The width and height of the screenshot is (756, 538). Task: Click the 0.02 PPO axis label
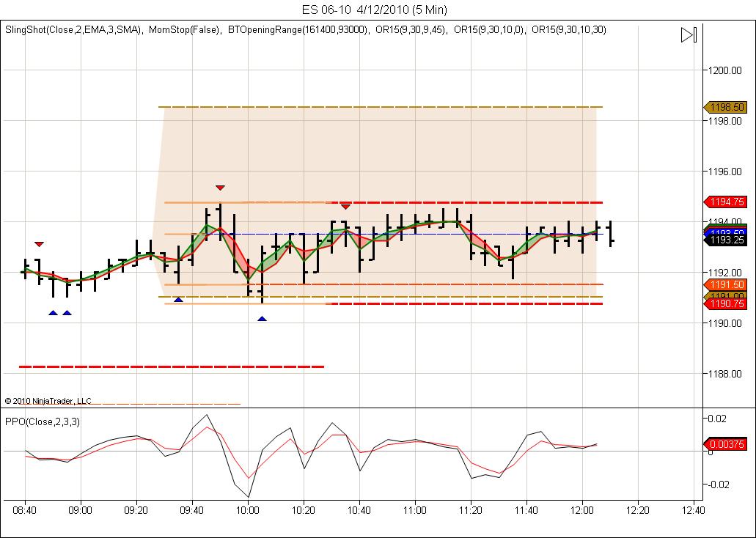click(716, 419)
